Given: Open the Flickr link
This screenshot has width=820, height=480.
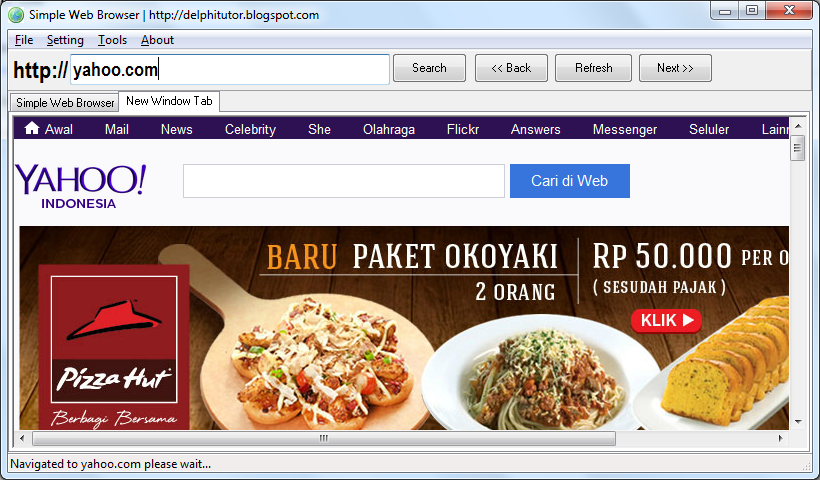Looking at the screenshot, I should click(x=463, y=129).
